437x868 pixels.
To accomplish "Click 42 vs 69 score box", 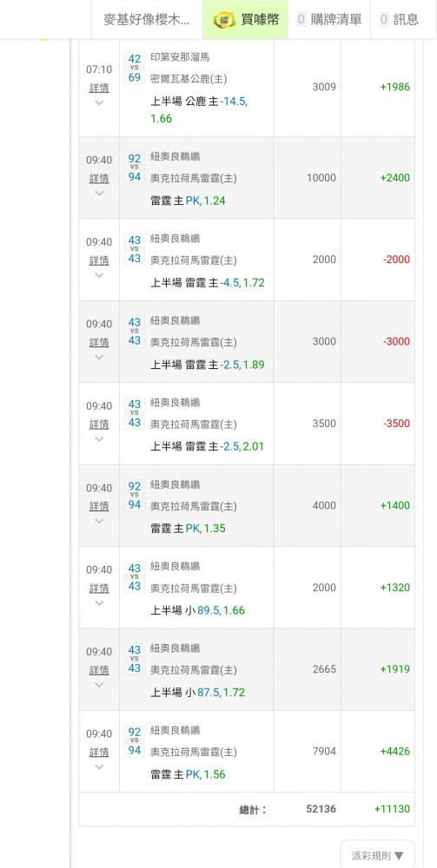I will coord(135,68).
